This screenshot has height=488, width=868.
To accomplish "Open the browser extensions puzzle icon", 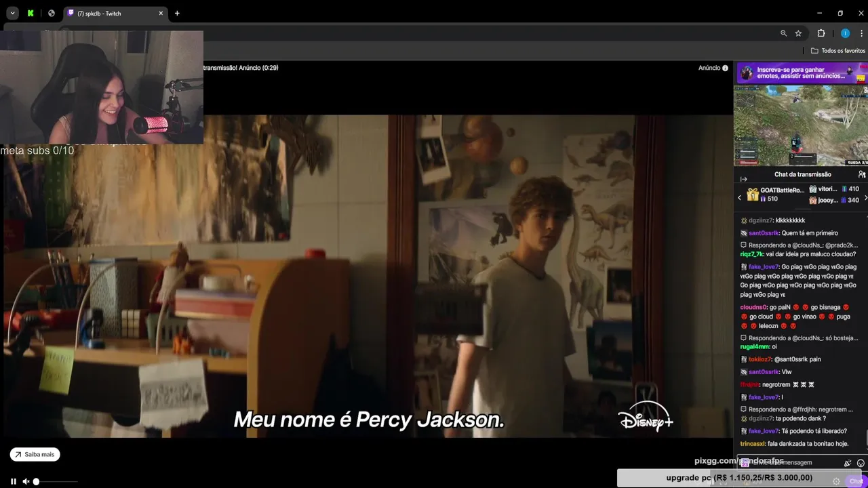I will (x=821, y=33).
